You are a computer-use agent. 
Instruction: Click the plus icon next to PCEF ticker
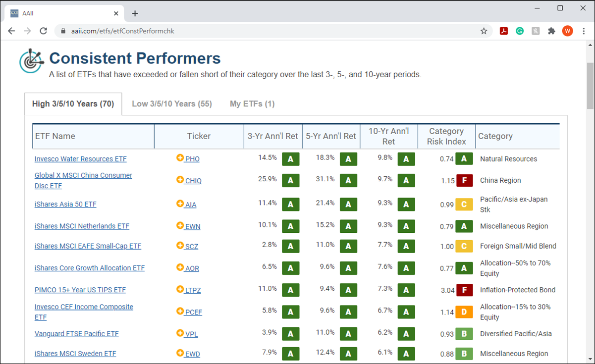click(180, 311)
